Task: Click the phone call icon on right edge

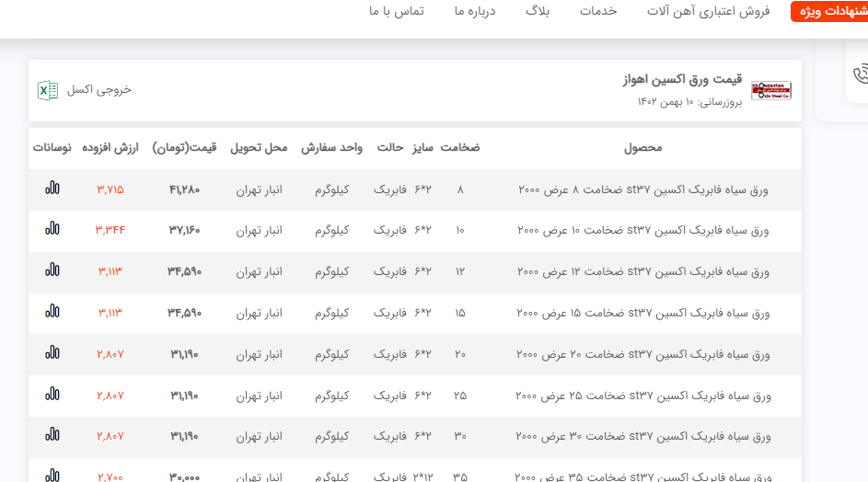Action: point(861,75)
